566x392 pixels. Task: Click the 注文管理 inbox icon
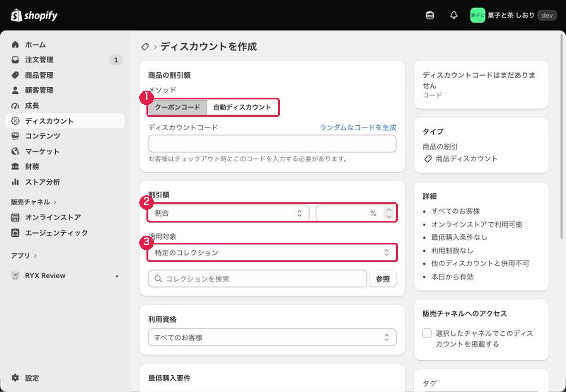click(15, 60)
